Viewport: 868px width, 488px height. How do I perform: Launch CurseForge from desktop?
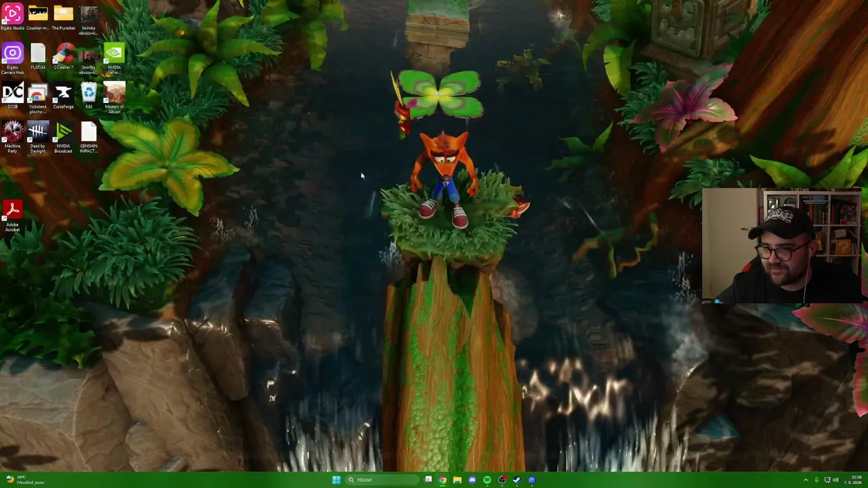(63, 96)
